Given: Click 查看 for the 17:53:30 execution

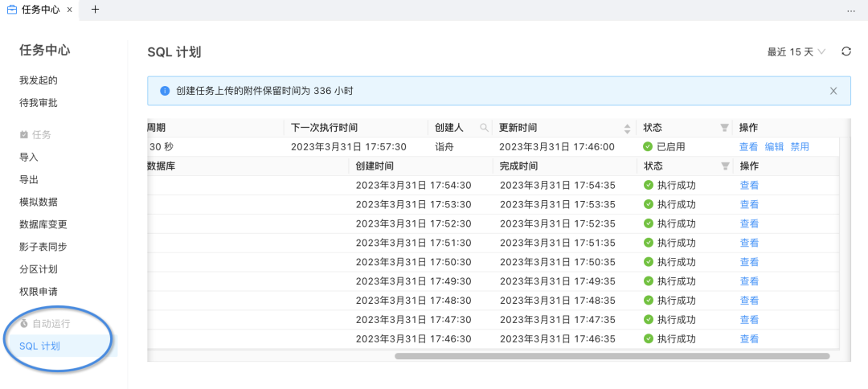Looking at the screenshot, I should (749, 204).
